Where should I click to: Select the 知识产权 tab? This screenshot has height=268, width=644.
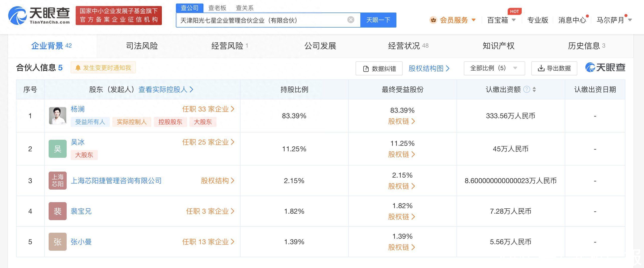pyautogui.click(x=499, y=46)
